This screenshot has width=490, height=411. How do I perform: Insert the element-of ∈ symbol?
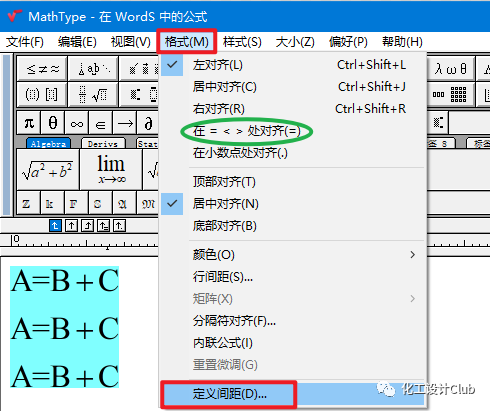click(101, 123)
